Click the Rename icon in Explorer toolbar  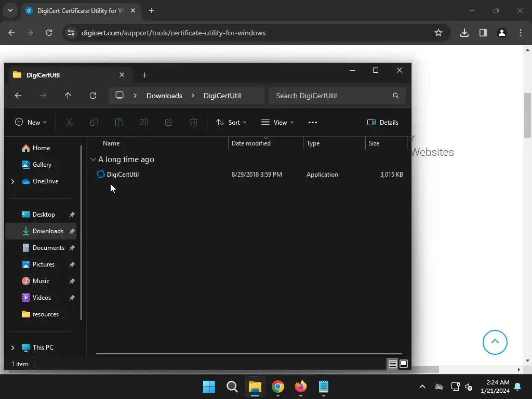[144, 122]
